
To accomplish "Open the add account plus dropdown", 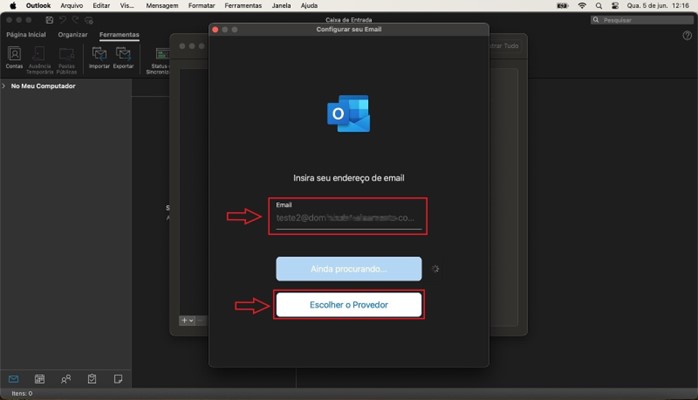I will pos(187,320).
